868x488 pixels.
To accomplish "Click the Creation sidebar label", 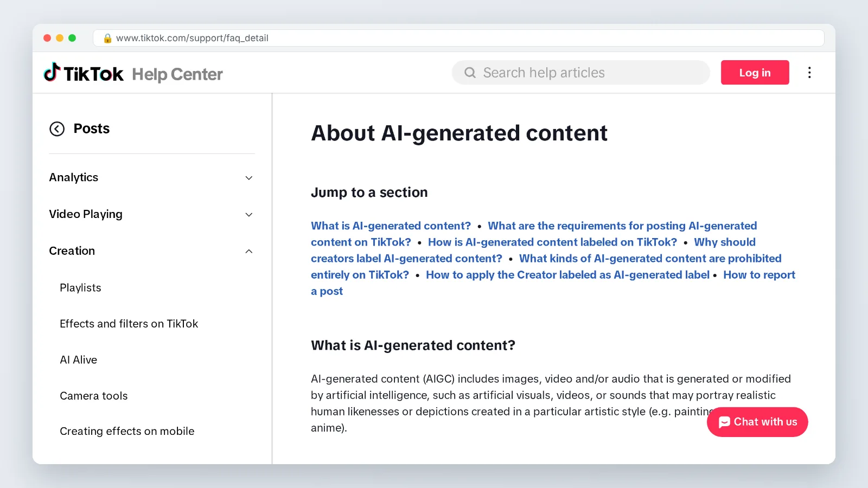I will click(x=72, y=251).
